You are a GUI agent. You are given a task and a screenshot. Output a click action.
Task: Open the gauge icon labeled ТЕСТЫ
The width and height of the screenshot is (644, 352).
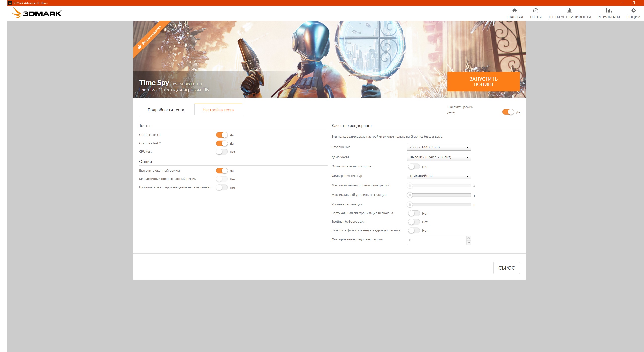pos(535,11)
